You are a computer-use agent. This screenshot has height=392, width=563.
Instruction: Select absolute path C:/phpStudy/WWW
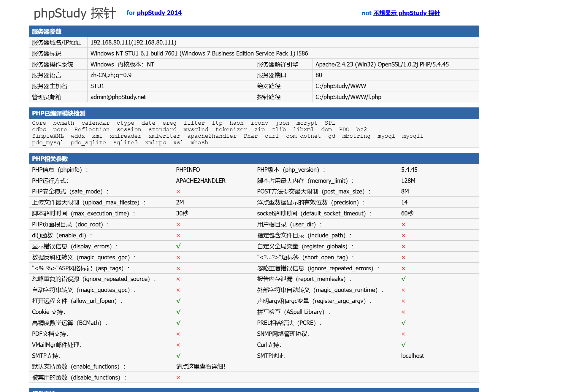(341, 86)
